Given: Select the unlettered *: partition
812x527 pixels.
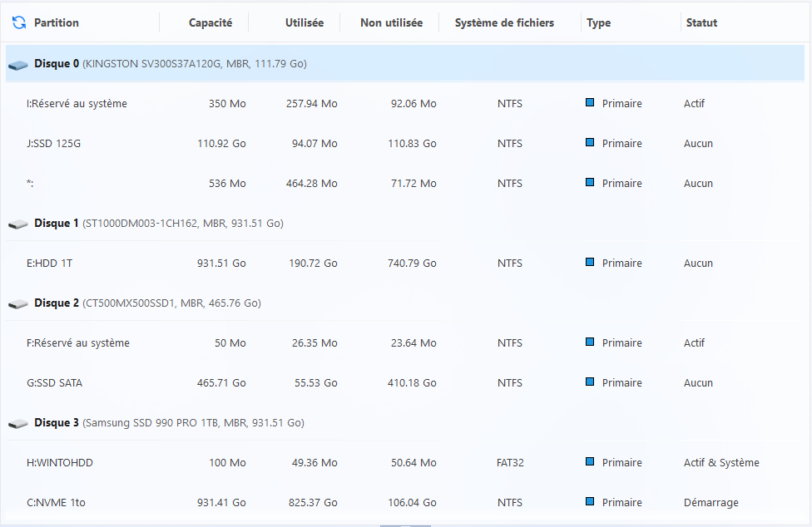Looking at the screenshot, I should pyautogui.click(x=405, y=183).
